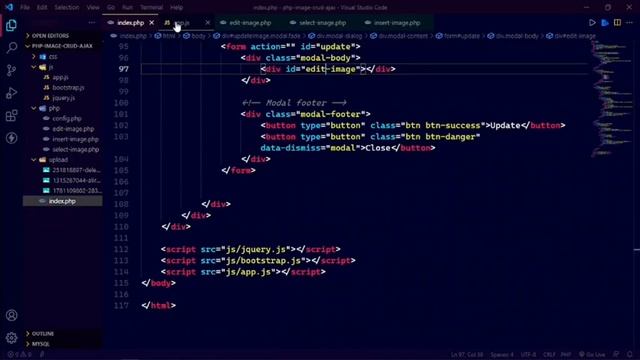Image resolution: width=640 pixels, height=360 pixels.
Task: Open the lightning bolt extension view
Action: [x=11, y=138]
